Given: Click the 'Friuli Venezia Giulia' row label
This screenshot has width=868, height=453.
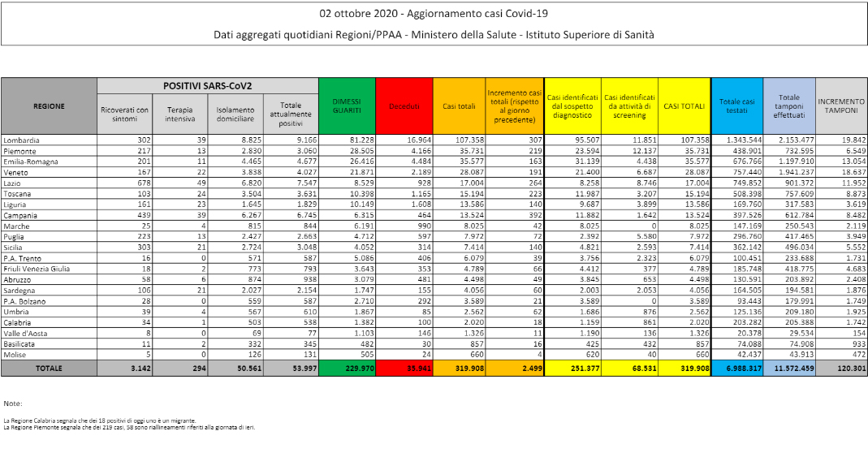Looking at the screenshot, I should (x=37, y=269).
